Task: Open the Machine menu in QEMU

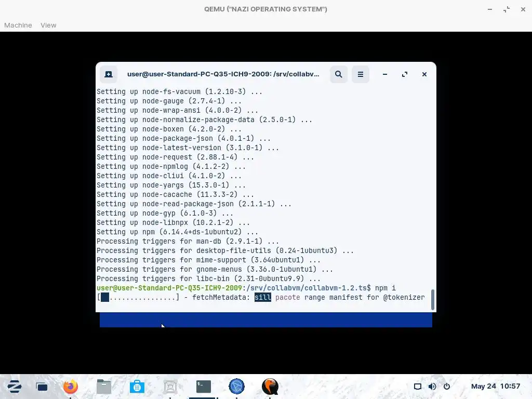Action: pyautogui.click(x=18, y=25)
